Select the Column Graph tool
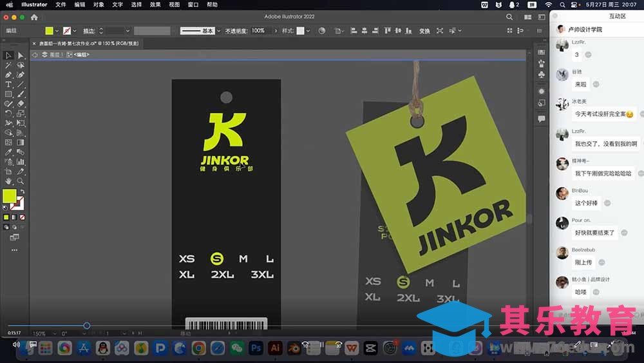 (21, 162)
